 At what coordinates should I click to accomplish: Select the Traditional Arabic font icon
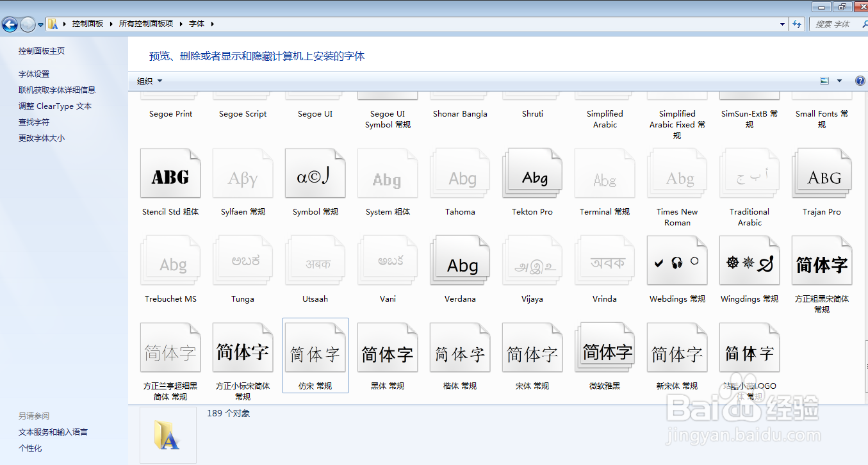tap(749, 174)
